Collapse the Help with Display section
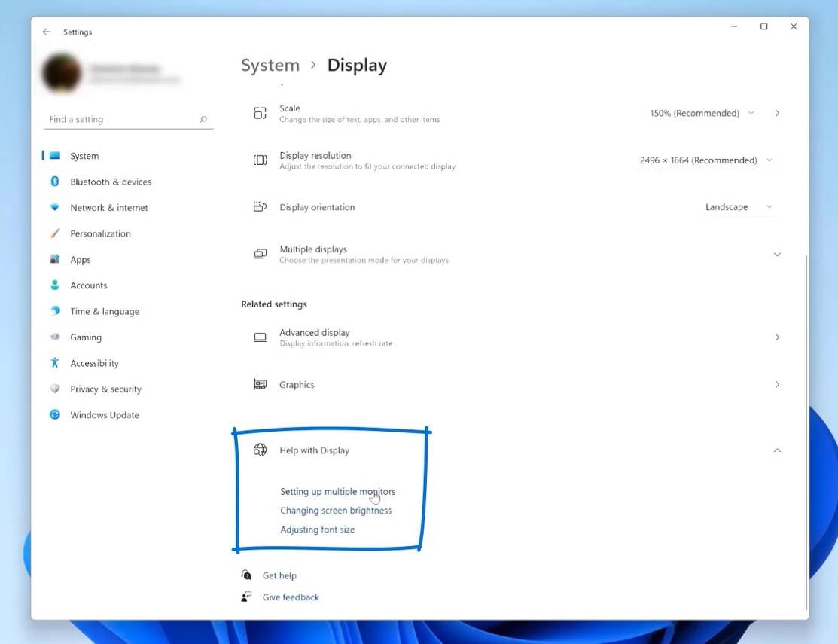This screenshot has width=838, height=644. [777, 450]
